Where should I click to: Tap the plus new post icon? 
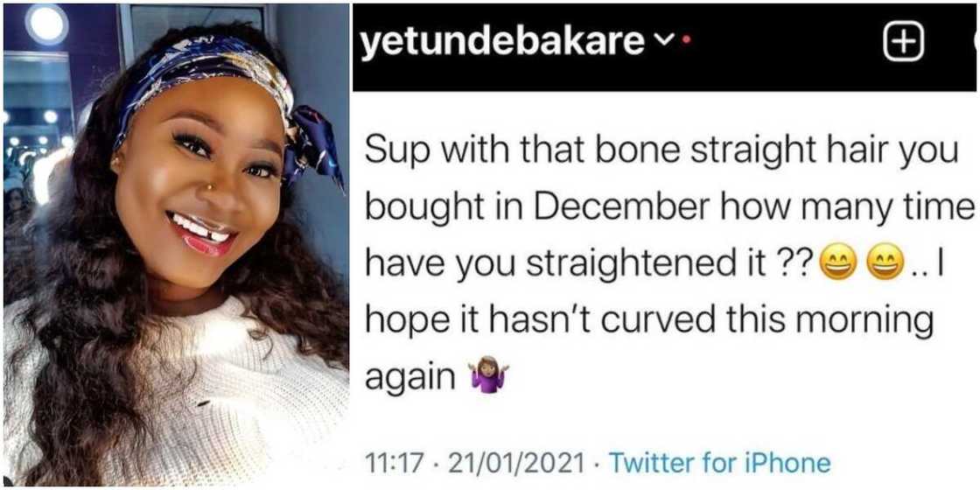(x=903, y=43)
